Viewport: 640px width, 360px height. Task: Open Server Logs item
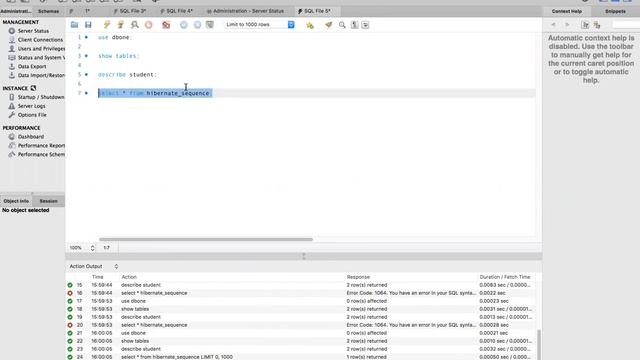31,106
